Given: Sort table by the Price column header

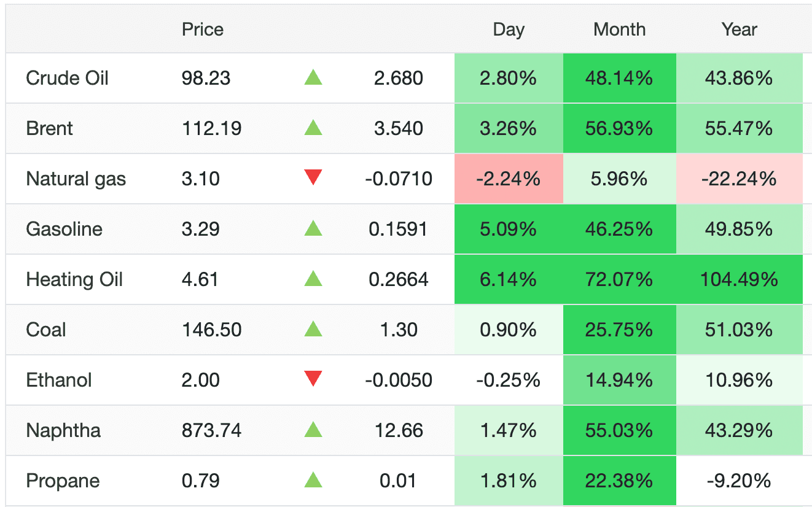Looking at the screenshot, I should pos(203,29).
